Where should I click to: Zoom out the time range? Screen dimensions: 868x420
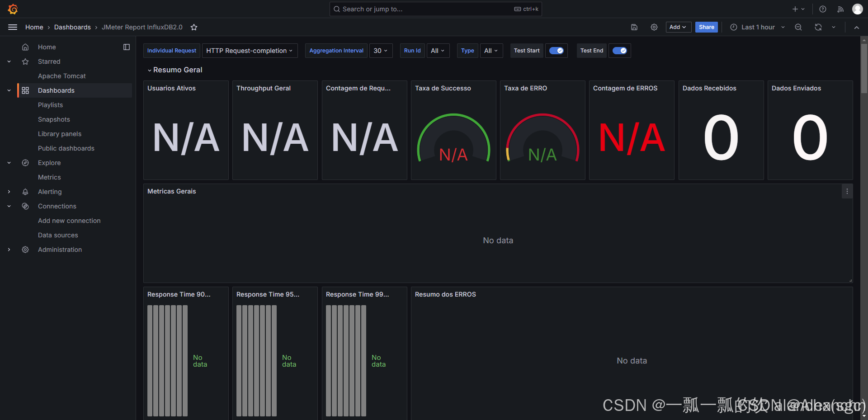(x=798, y=27)
